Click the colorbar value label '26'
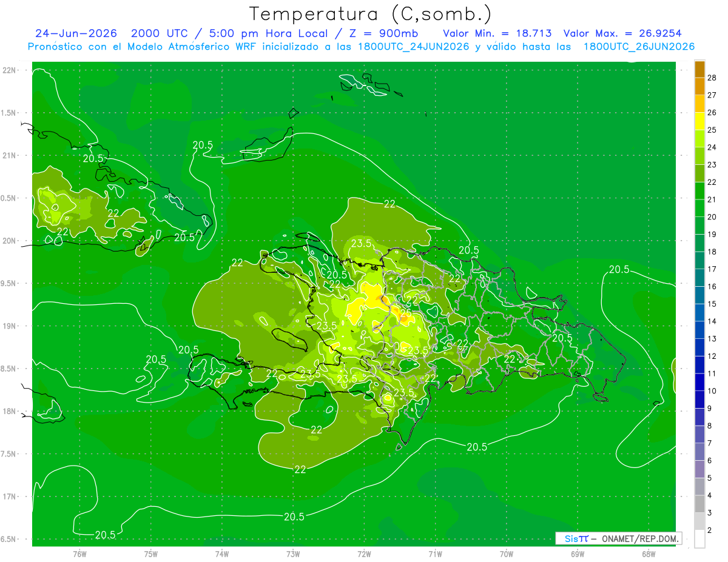Viewport: 728px width, 562px height. pos(712,112)
